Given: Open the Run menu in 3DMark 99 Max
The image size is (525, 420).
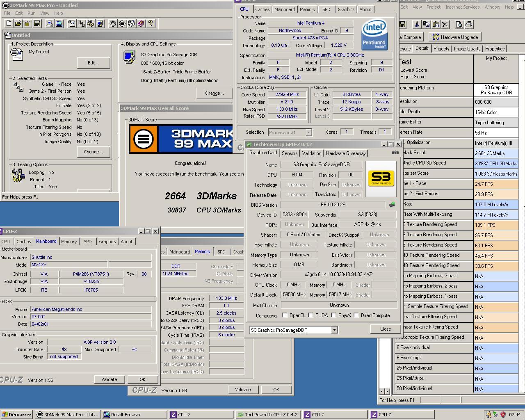Looking at the screenshot, I should tap(31, 13).
